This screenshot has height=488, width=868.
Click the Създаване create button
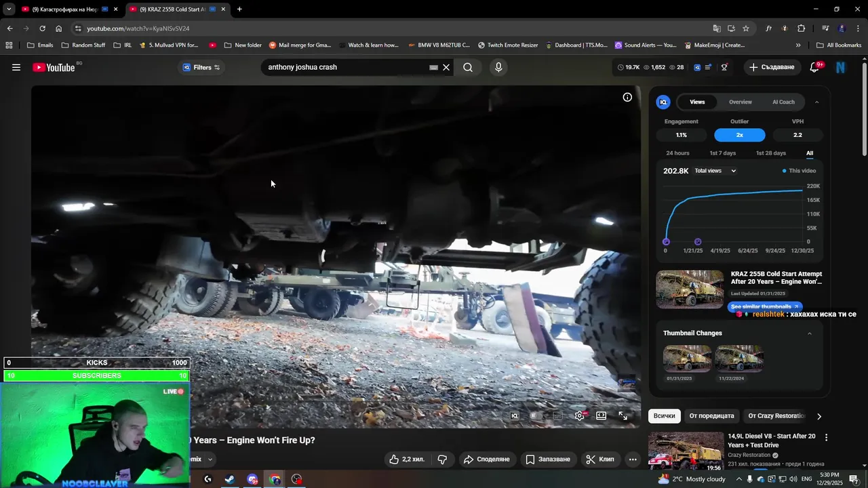point(772,67)
